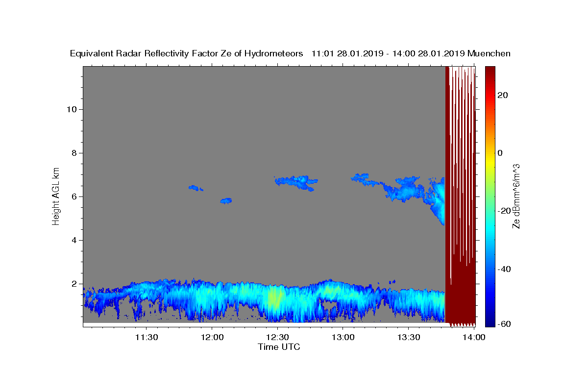Click the yellow-green reflectivity patch near 12:30

(274, 299)
